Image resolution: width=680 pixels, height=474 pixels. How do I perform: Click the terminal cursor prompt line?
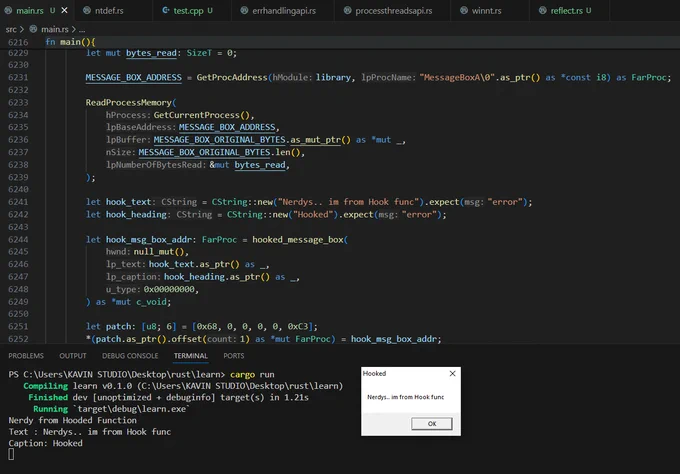11,454
